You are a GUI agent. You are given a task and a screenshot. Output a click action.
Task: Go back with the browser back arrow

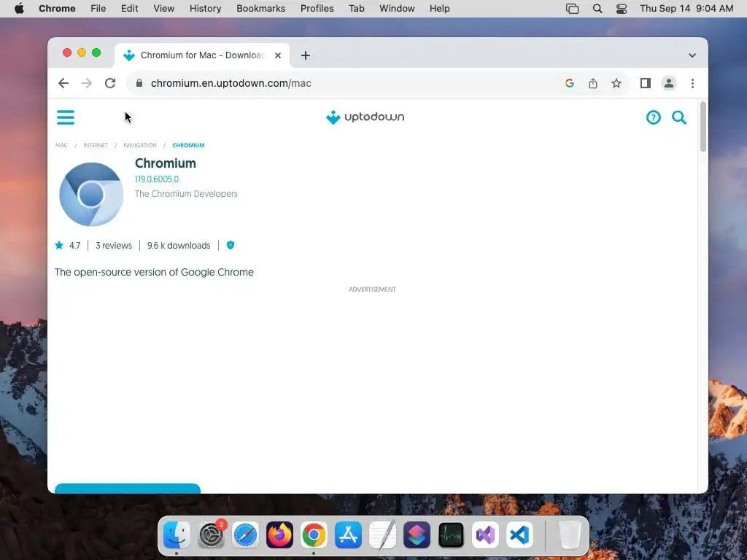63,83
